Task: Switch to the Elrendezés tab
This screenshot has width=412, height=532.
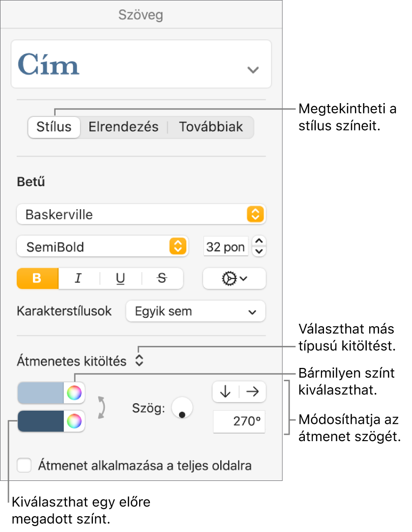Action: pos(123,127)
